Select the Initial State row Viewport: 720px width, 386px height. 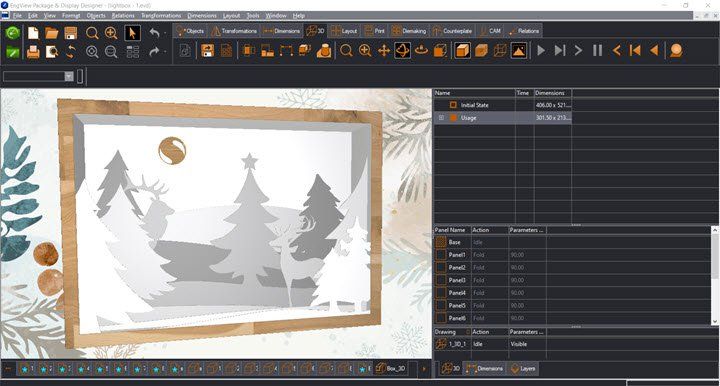click(x=503, y=105)
